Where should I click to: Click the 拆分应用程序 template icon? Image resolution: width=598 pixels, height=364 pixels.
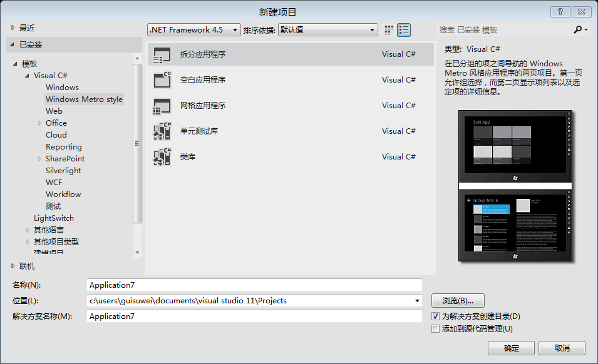[x=162, y=55]
